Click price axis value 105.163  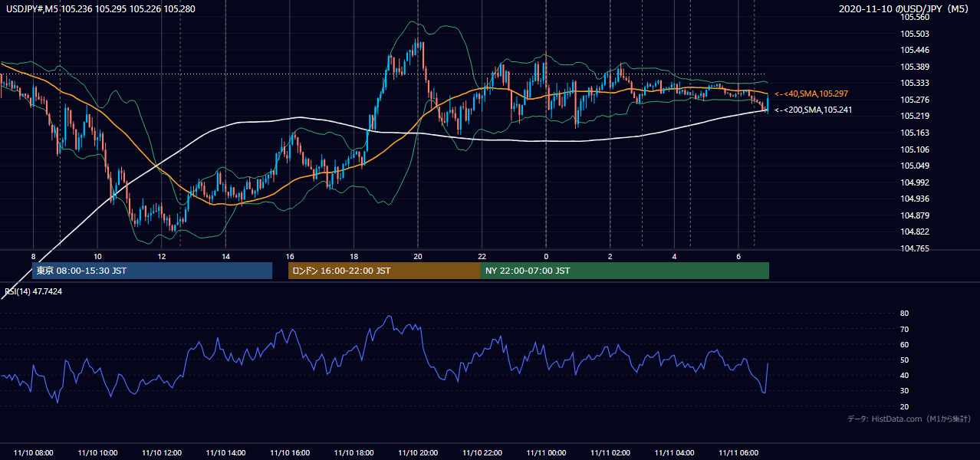coord(916,133)
